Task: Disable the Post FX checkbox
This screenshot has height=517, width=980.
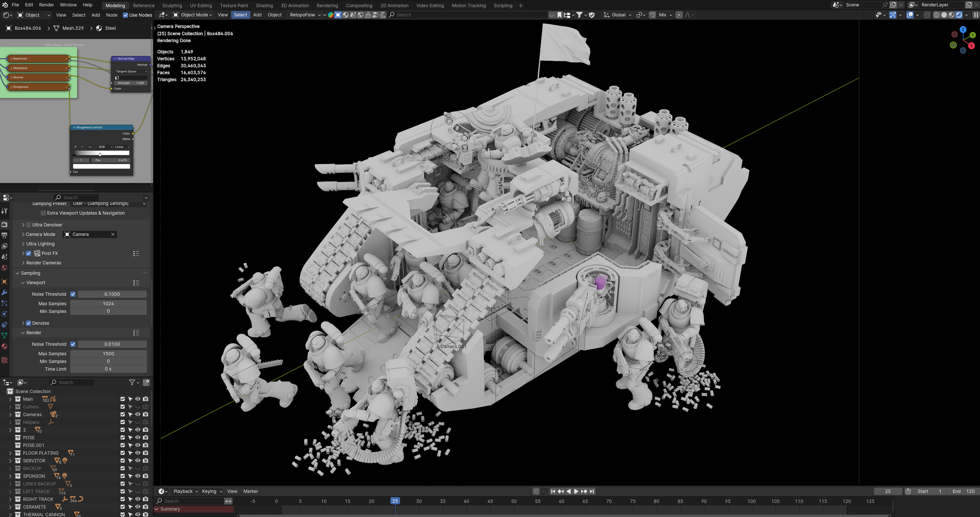Action: click(29, 253)
